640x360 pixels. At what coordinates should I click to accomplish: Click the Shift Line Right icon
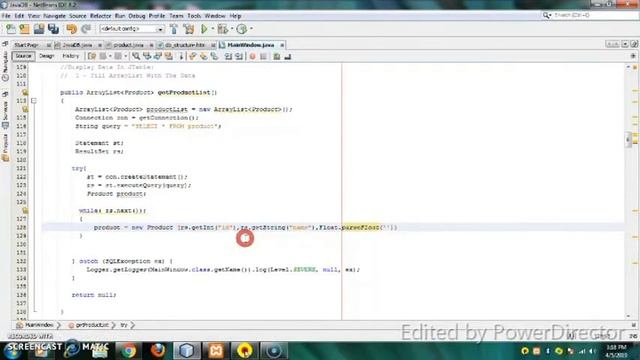pos(239,56)
